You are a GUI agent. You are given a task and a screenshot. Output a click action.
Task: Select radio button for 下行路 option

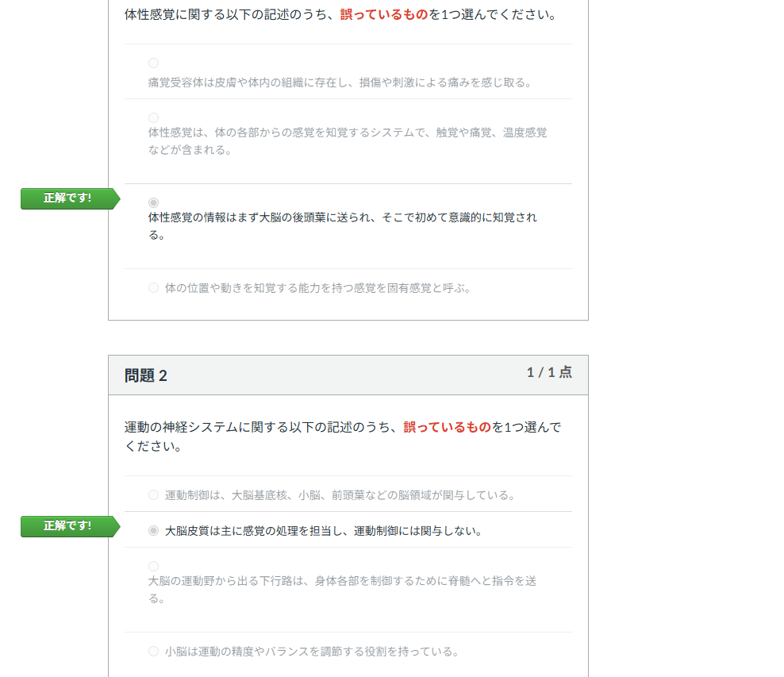coord(153,567)
